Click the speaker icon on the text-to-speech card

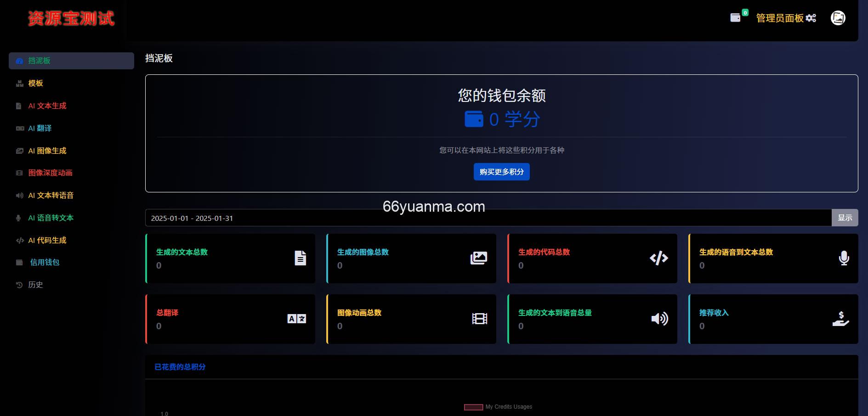(660, 319)
